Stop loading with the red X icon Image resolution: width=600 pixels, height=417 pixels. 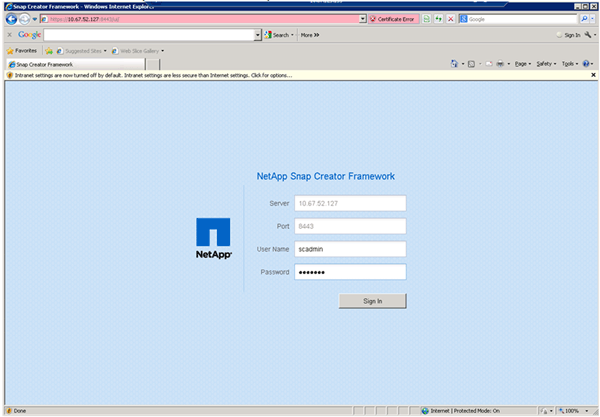pyautogui.click(x=451, y=19)
